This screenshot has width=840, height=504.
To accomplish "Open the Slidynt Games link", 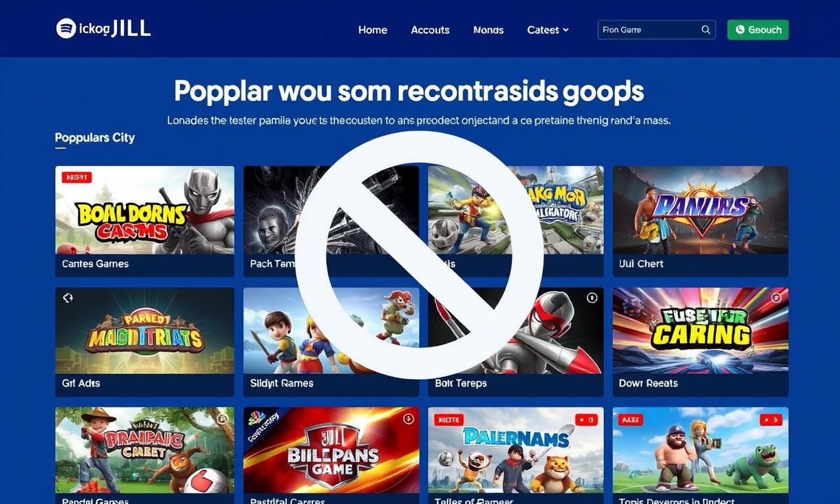I will coord(282,383).
